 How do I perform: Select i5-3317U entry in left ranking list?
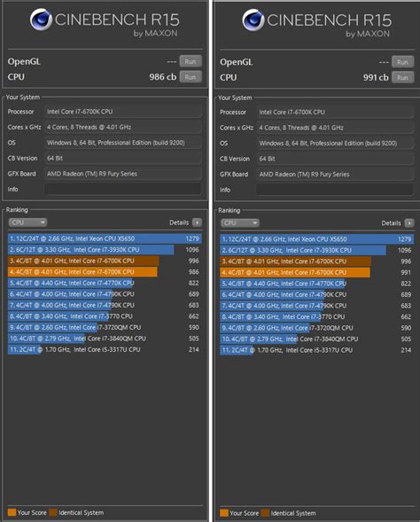[105, 349]
